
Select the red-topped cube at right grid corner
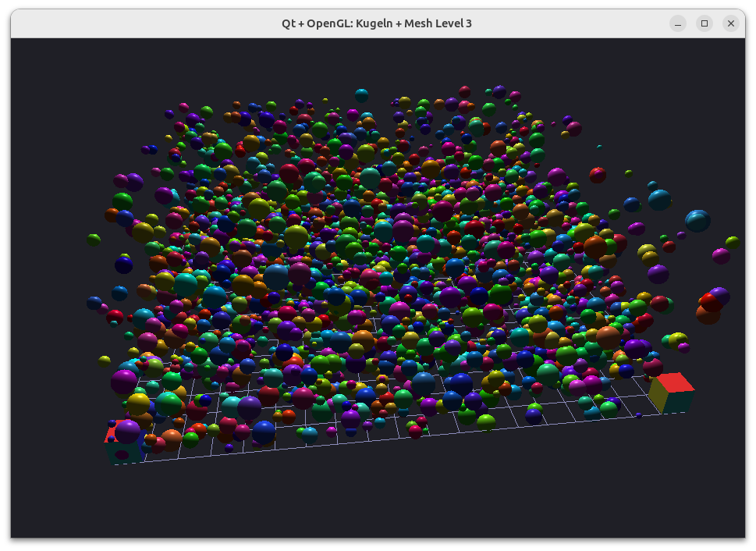tap(672, 393)
